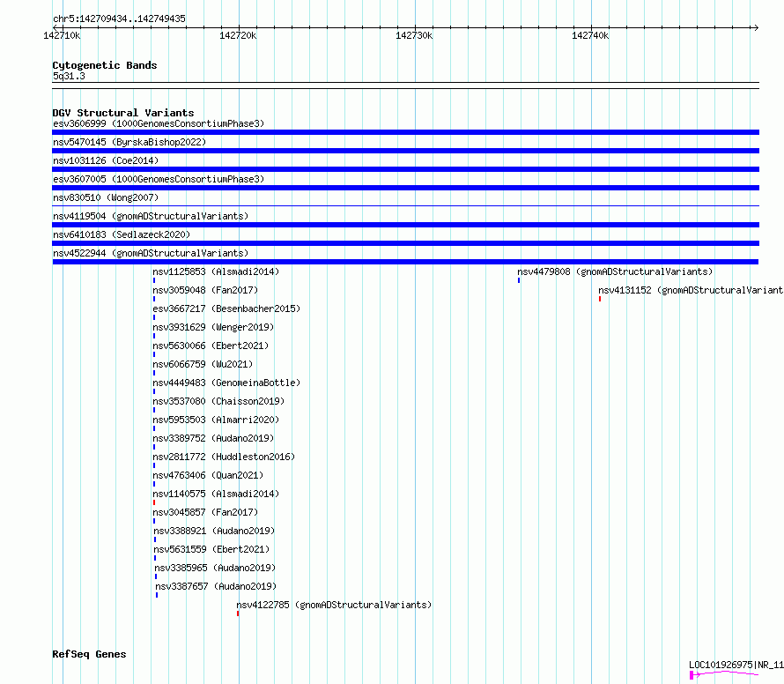Select the red marker under nsv4122785
This screenshot has height=684, width=784.
click(x=238, y=613)
